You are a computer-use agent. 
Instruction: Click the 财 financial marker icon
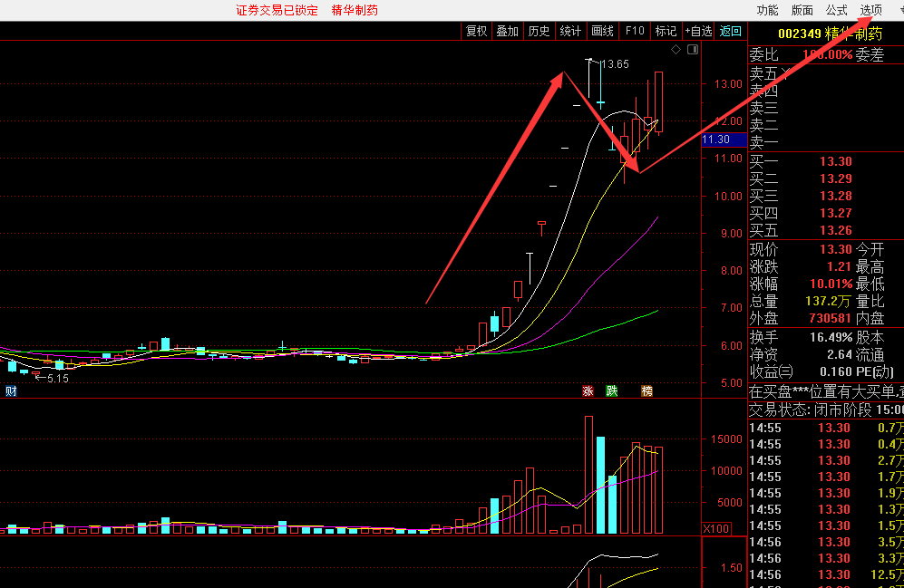tap(11, 391)
